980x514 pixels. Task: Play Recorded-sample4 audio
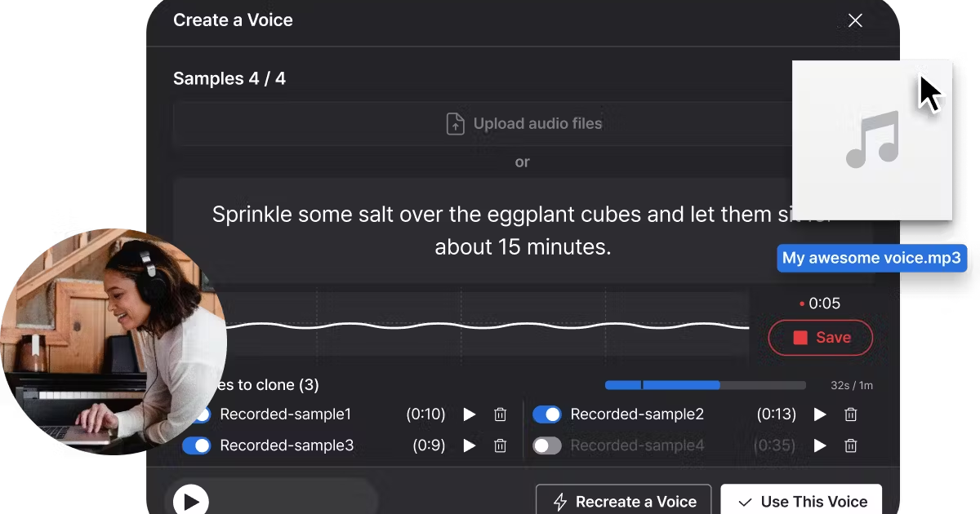(x=820, y=445)
